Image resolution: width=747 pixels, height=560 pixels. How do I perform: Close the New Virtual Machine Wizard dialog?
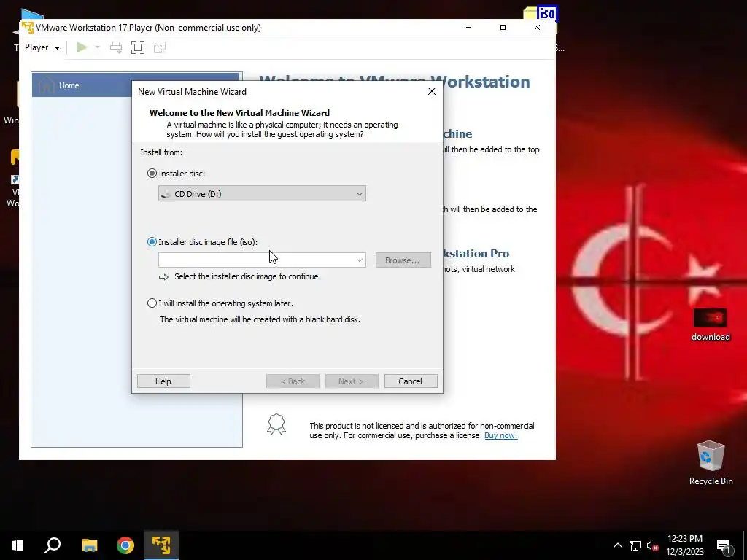click(x=432, y=91)
